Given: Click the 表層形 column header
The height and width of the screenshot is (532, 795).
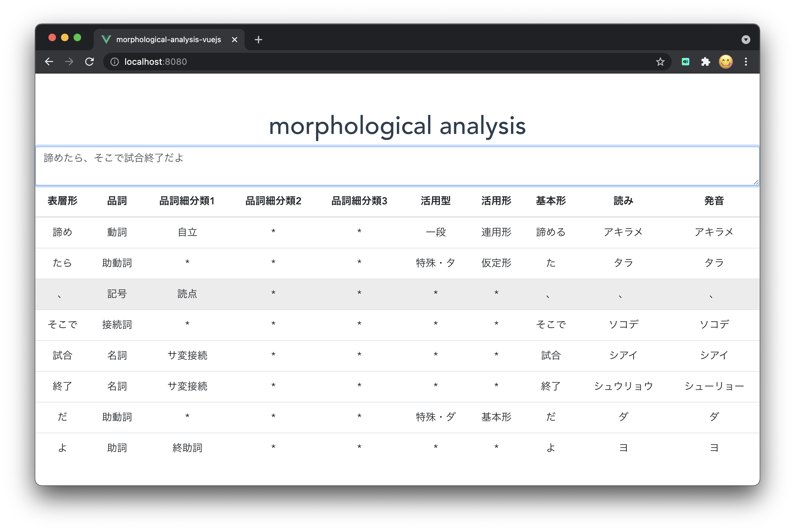Looking at the screenshot, I should pyautogui.click(x=63, y=201).
